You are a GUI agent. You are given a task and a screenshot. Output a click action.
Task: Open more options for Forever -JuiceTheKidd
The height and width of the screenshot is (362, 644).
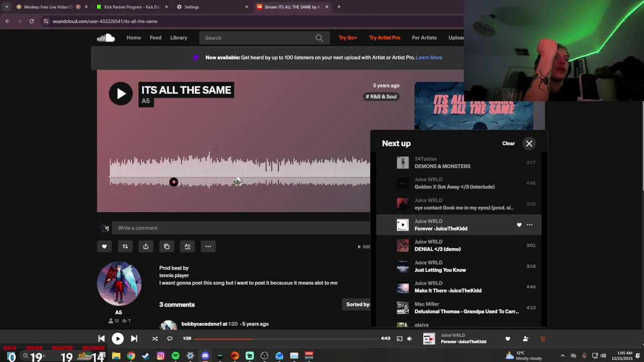[x=529, y=225]
